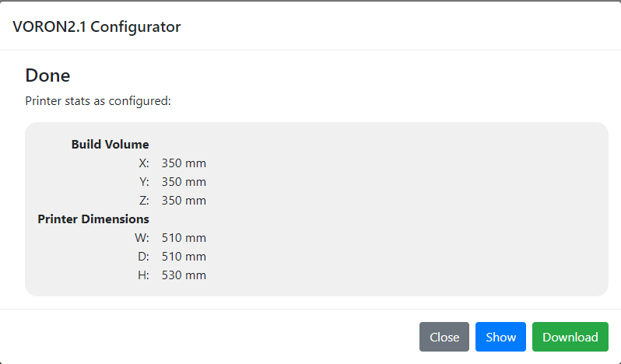Click the X: axis label

tap(144, 163)
